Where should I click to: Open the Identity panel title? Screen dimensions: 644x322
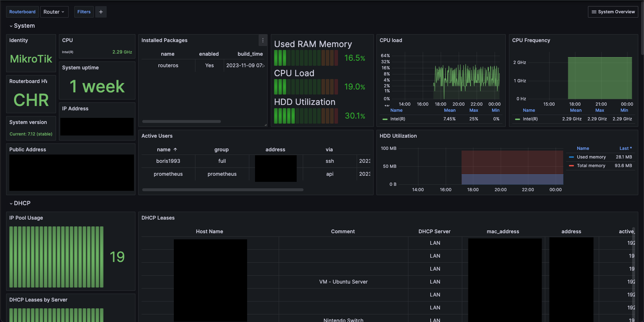click(19, 40)
